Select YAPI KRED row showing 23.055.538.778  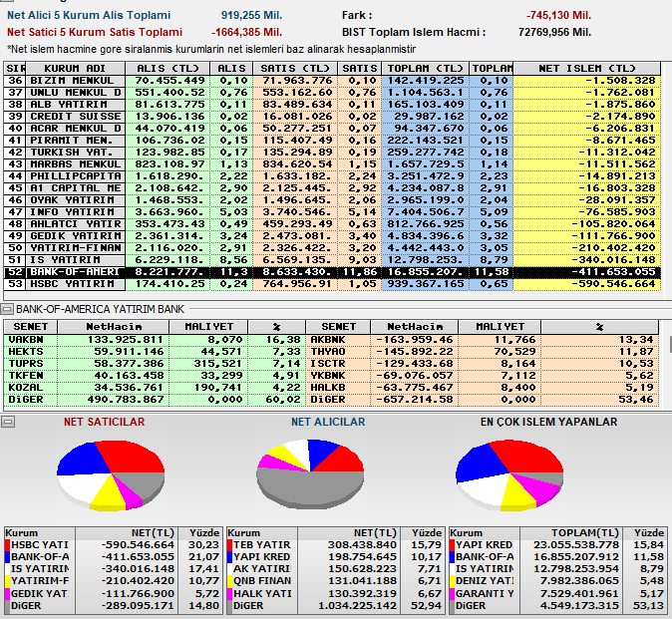[557, 545]
